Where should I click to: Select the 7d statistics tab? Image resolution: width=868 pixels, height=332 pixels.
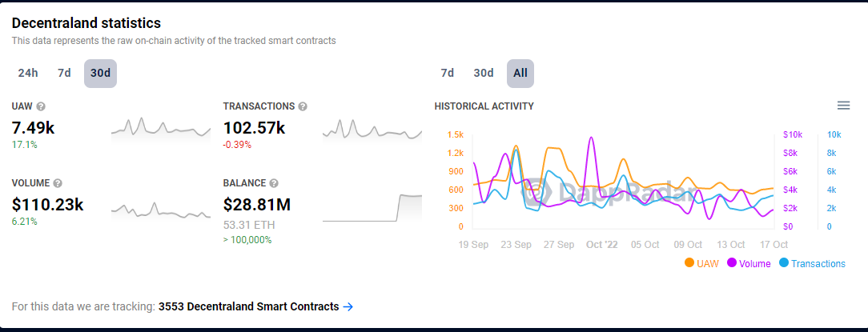coord(64,73)
